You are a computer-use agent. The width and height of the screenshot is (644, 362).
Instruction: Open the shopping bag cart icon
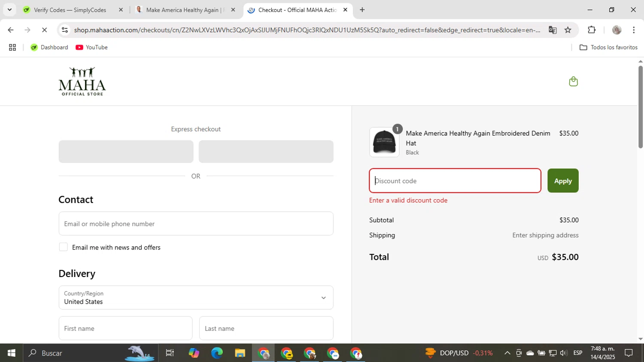573,81
